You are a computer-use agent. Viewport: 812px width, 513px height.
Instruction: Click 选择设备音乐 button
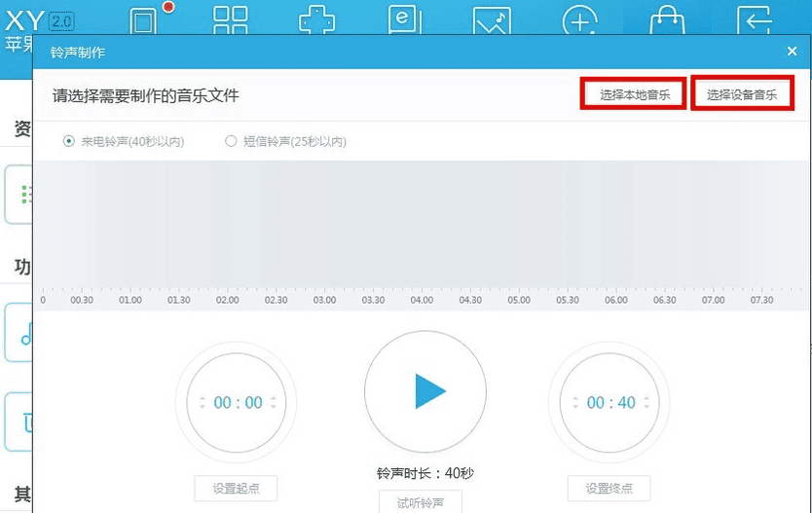742,94
